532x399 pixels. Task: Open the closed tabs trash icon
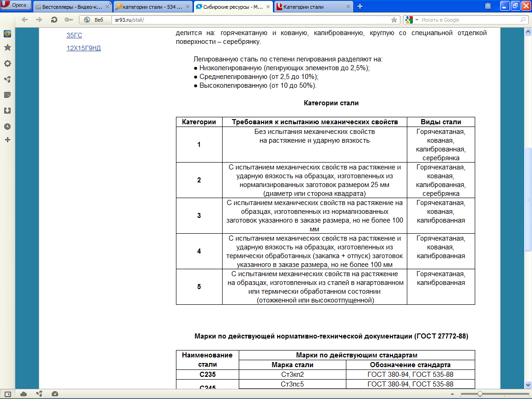(x=488, y=6)
